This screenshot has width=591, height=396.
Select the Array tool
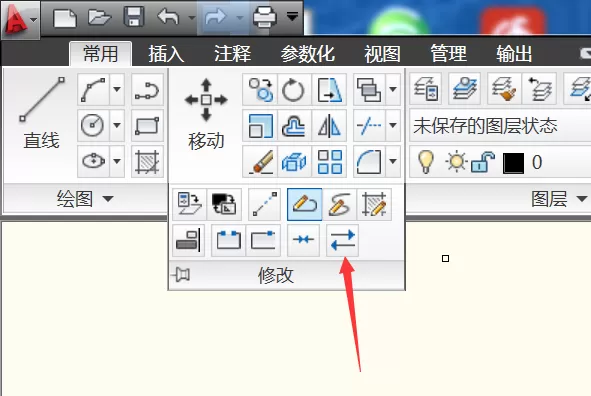329,162
